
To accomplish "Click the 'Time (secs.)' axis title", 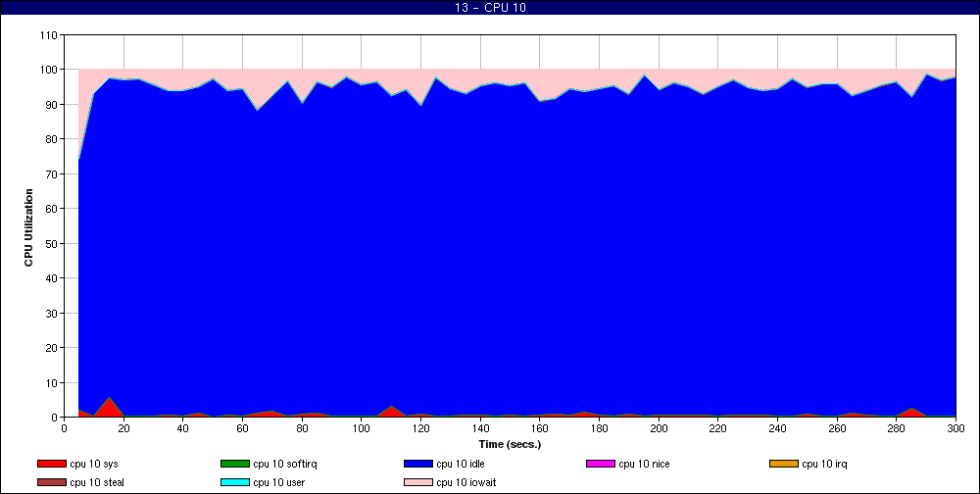I will coord(510,445).
